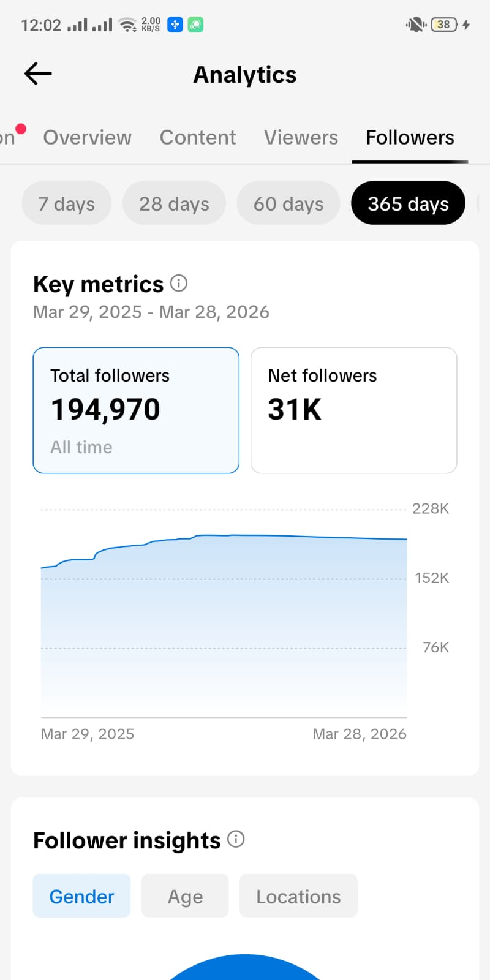Open Key metrics info icon

(x=179, y=283)
